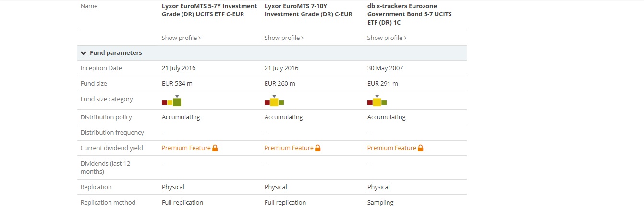644x206 pixels.
Task: Click the dark red square in db x-trackers size indicator
Action: [x=370, y=103]
